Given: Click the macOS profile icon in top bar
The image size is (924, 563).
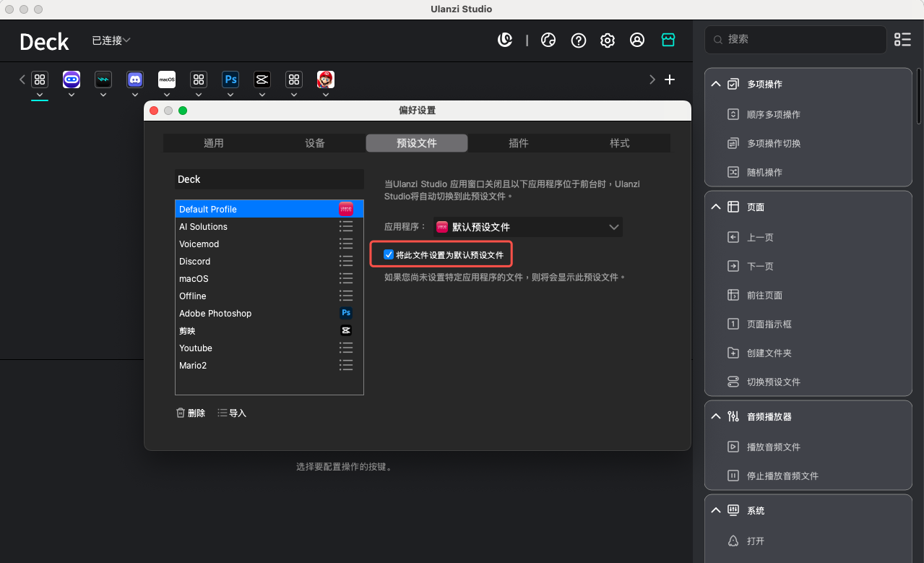Looking at the screenshot, I should (x=167, y=79).
